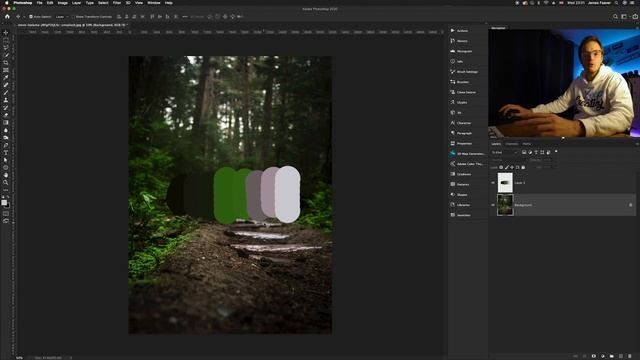Select the Gradient tool
This screenshot has width=640, height=360.
coord(6,122)
